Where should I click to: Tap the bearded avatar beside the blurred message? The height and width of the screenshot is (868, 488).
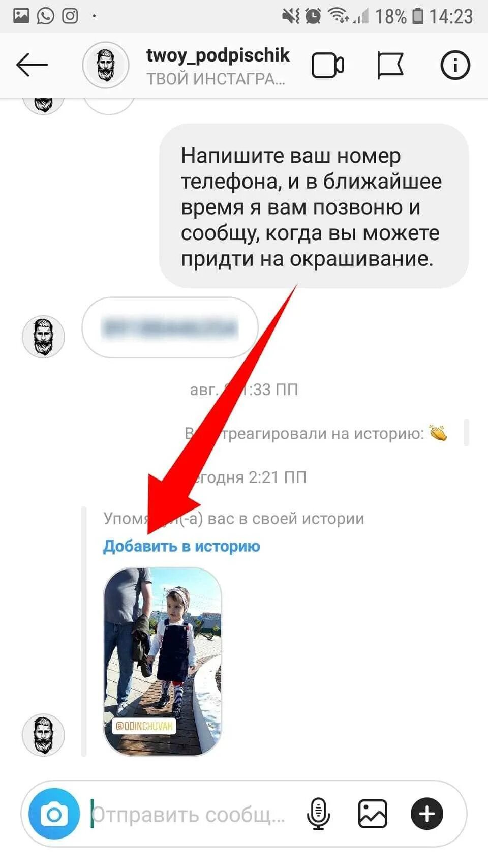pyautogui.click(x=43, y=337)
